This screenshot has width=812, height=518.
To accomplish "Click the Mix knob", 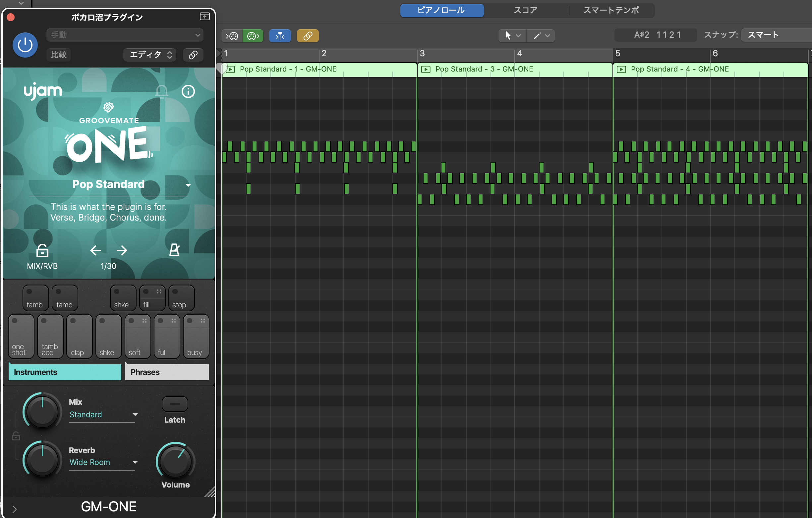I will tap(42, 411).
